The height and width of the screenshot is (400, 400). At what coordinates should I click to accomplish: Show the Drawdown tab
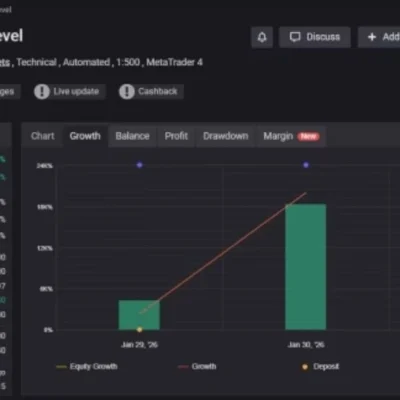(226, 136)
